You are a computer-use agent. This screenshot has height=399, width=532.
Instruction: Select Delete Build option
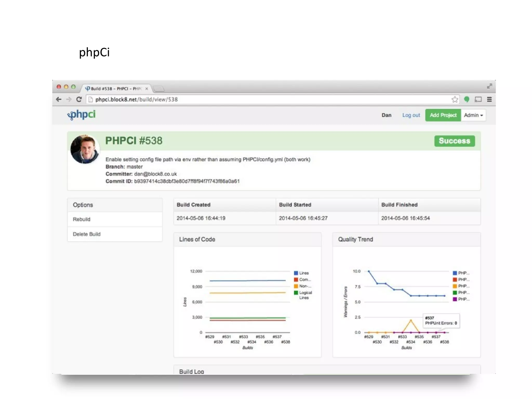(87, 234)
